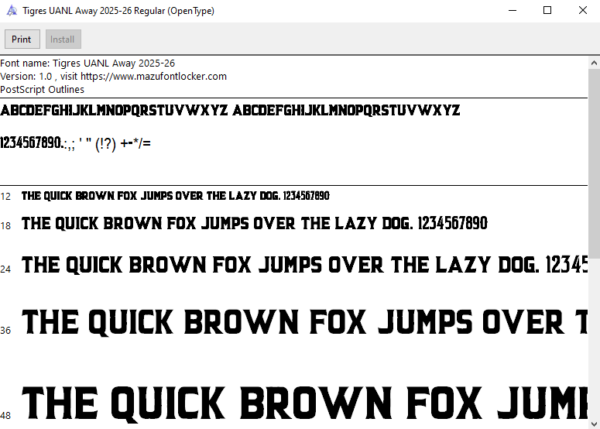Viewport: 600px width, 429px height.
Task: Click the size 24 sample sentence
Action: click(305, 265)
